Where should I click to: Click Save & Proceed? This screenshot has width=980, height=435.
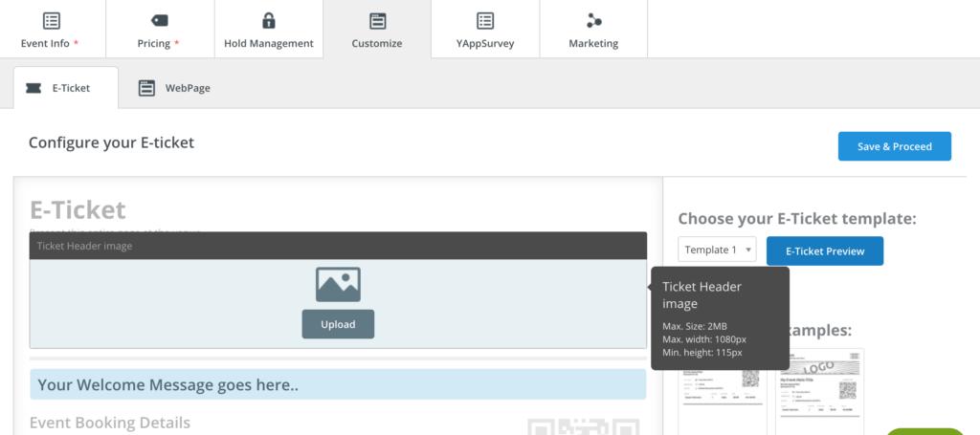[x=895, y=146]
